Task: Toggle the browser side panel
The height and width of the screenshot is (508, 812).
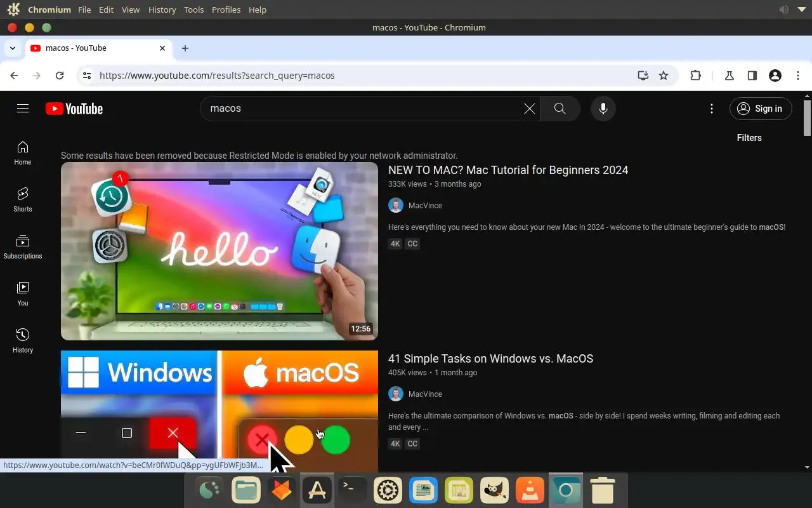Action: click(x=752, y=76)
